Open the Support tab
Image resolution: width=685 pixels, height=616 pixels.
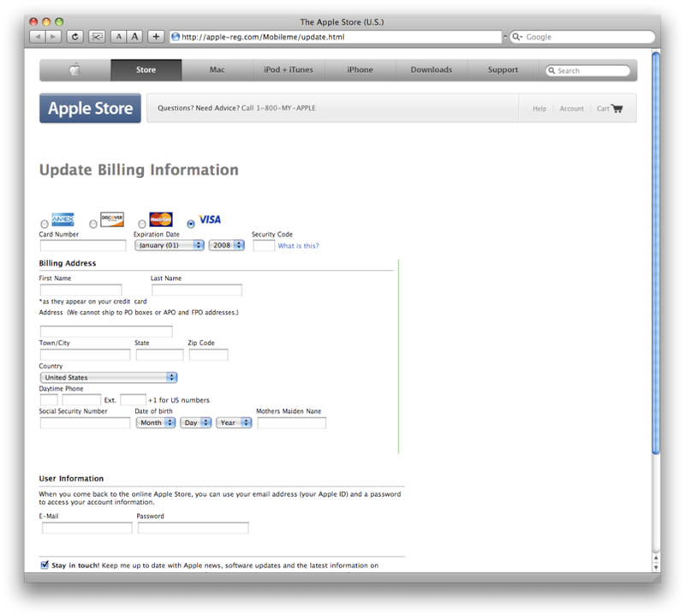(x=503, y=70)
